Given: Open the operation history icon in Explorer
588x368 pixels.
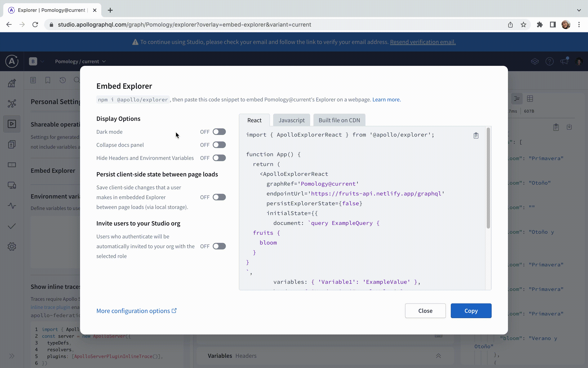Looking at the screenshot, I should point(63,80).
